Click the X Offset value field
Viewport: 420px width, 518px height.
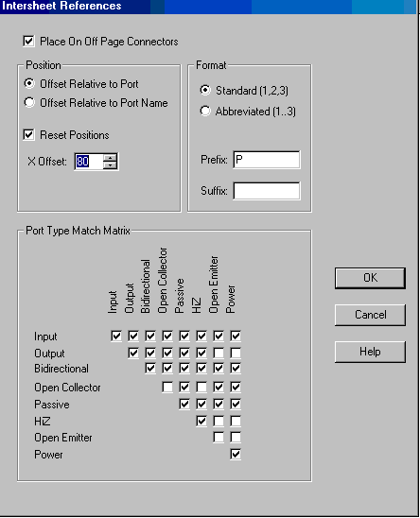point(89,162)
